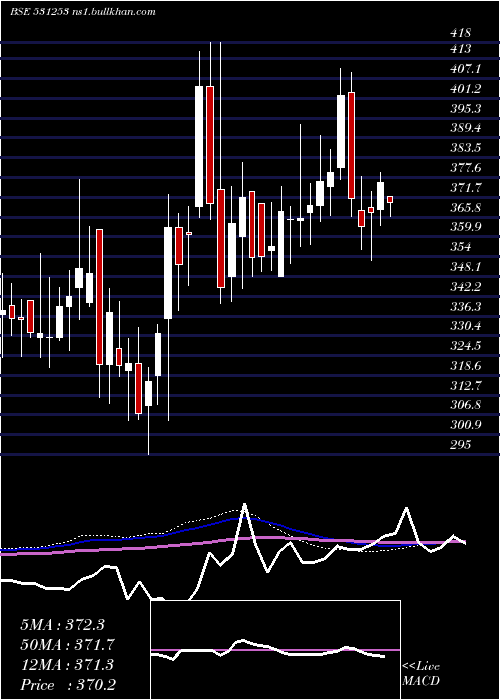500x700 pixels.
Task: Click the 295 price axis label
Action: [x=461, y=445]
